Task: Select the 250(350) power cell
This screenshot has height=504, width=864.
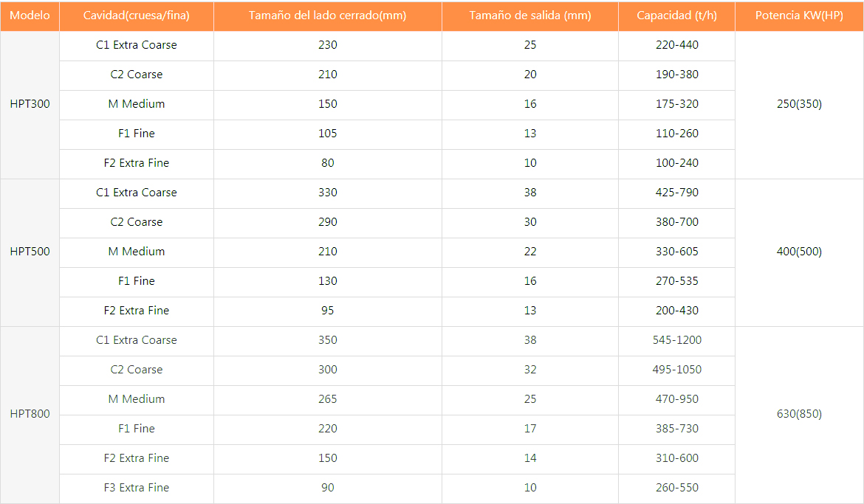Action: click(x=799, y=104)
